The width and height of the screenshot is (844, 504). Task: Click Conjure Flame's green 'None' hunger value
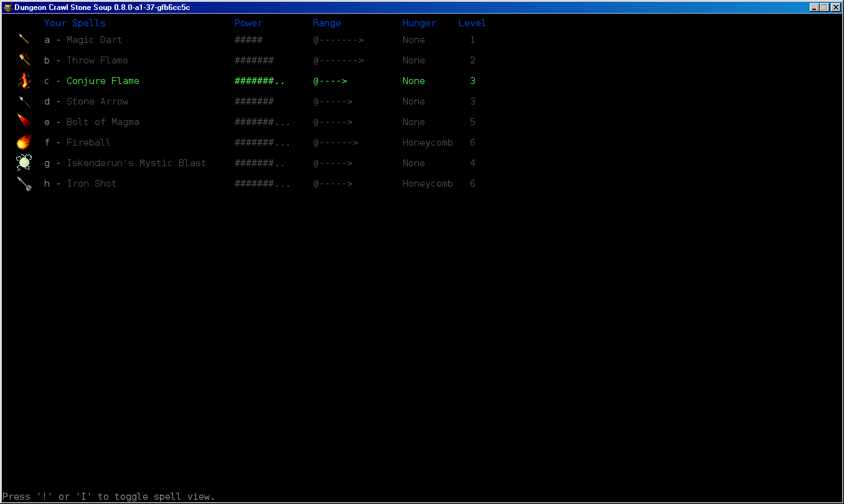414,81
